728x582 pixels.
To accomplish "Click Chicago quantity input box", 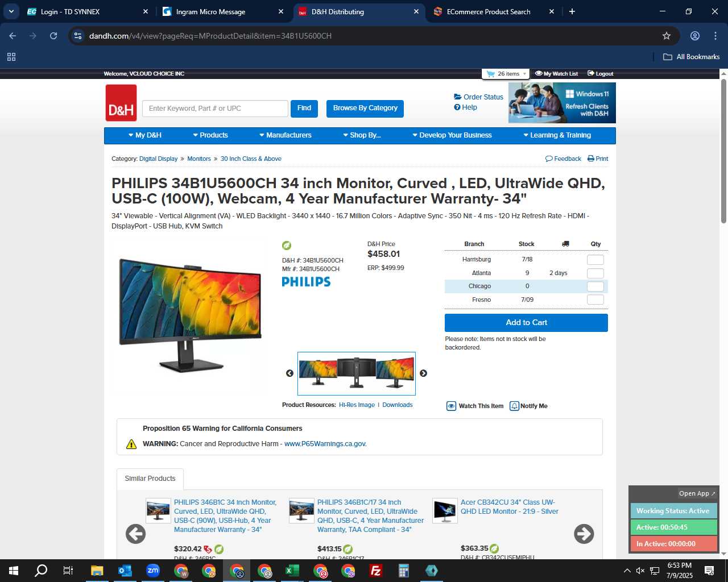I will (x=595, y=286).
